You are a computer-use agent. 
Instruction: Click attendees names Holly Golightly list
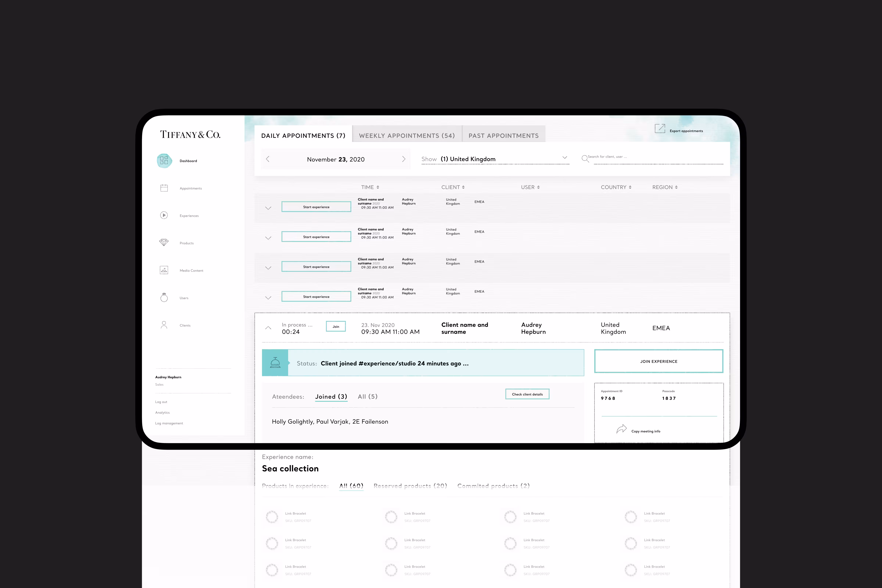tap(330, 422)
